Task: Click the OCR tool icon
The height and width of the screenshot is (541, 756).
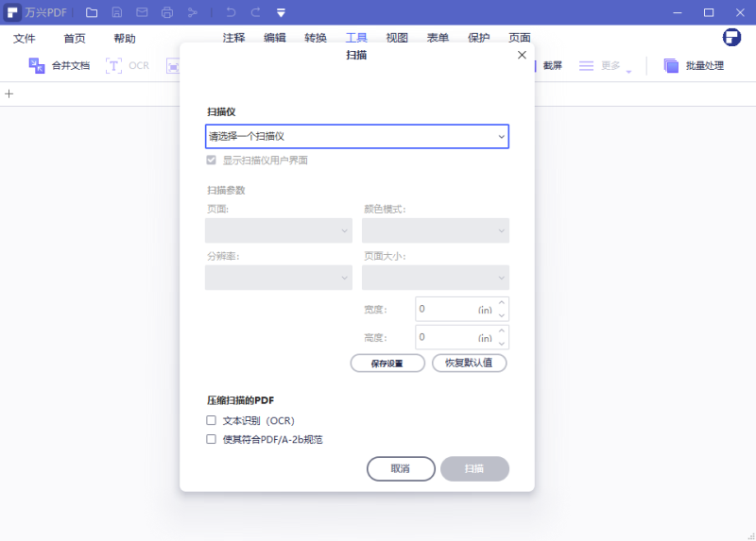Action: click(x=113, y=65)
